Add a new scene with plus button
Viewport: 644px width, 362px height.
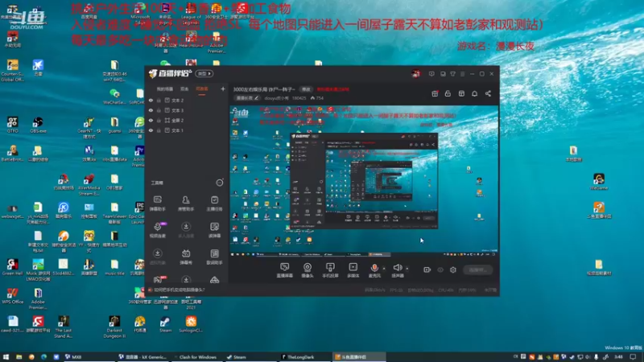pos(223,88)
